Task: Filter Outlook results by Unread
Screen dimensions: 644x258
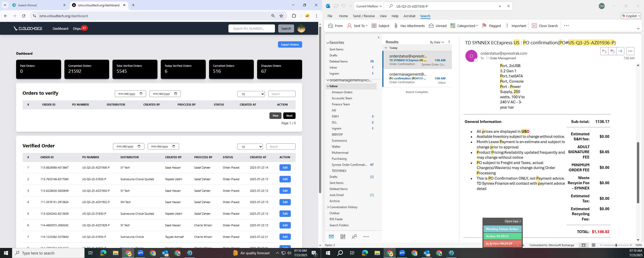Action: [x=438, y=26]
